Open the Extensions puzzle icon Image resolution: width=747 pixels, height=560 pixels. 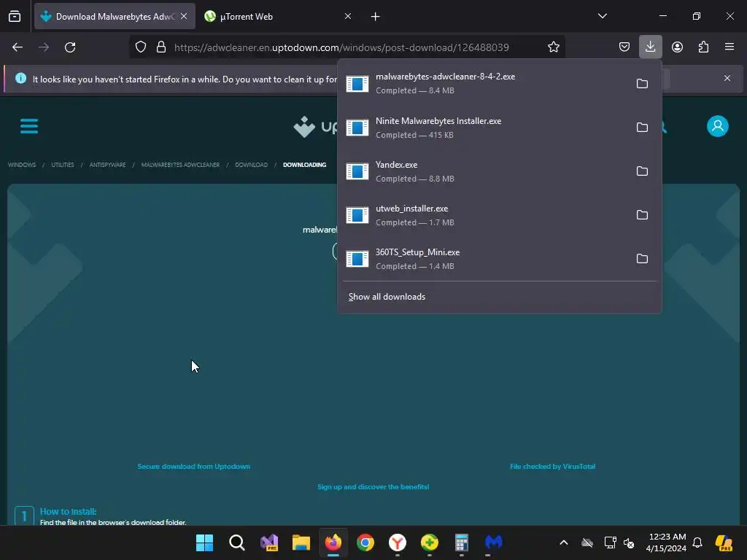tap(703, 47)
